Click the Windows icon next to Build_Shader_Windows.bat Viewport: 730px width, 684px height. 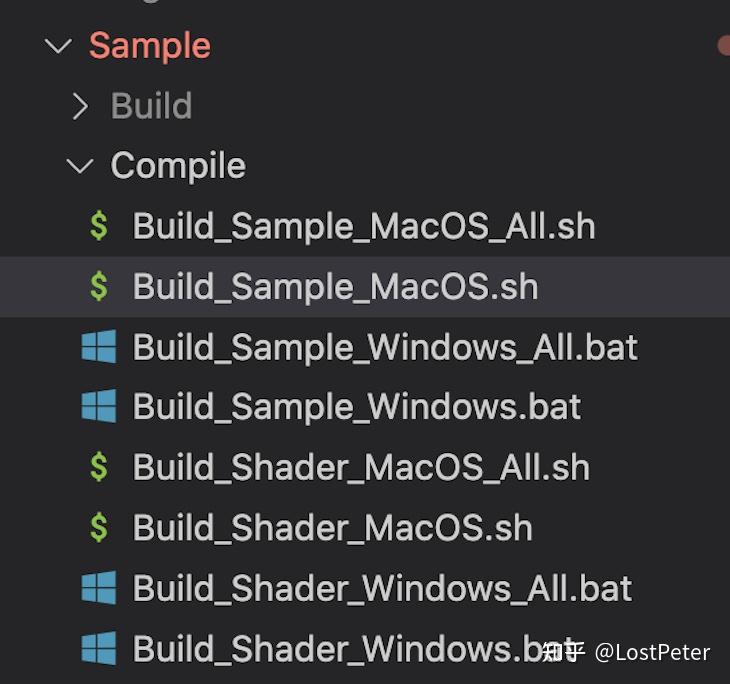[99, 649]
